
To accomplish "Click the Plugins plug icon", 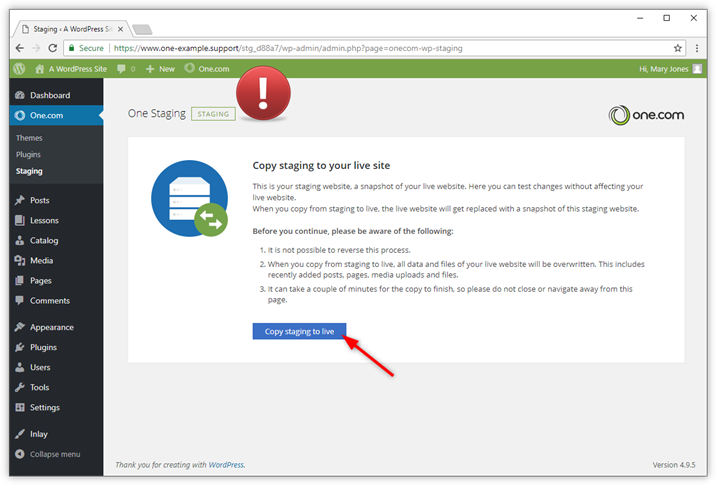I will pyautogui.click(x=20, y=347).
